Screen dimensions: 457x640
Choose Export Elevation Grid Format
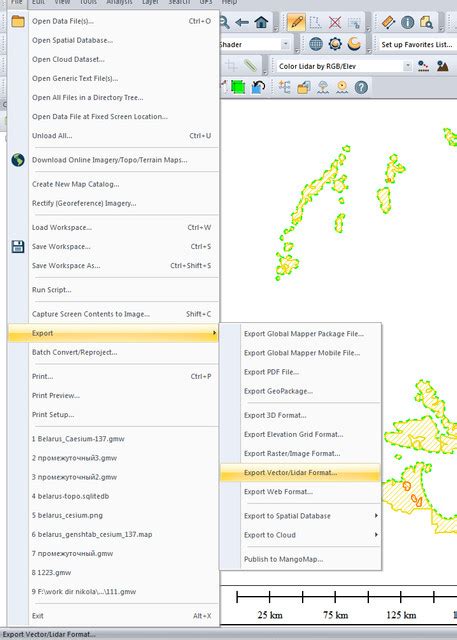pyautogui.click(x=301, y=434)
